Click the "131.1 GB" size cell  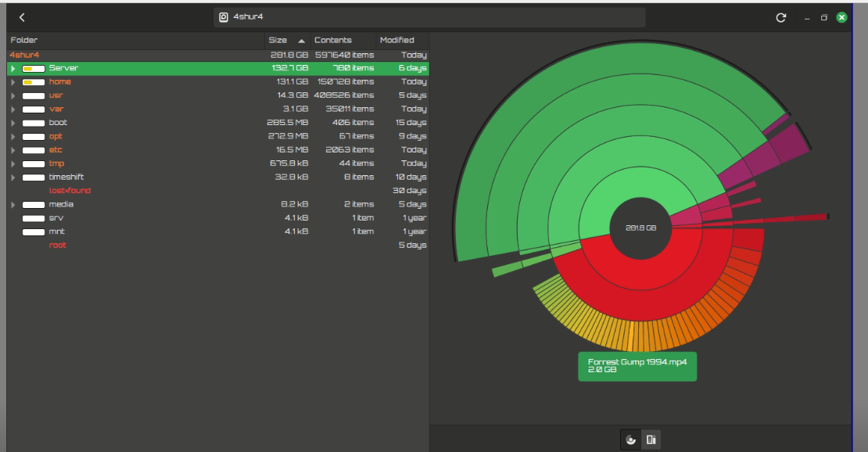pyautogui.click(x=292, y=81)
